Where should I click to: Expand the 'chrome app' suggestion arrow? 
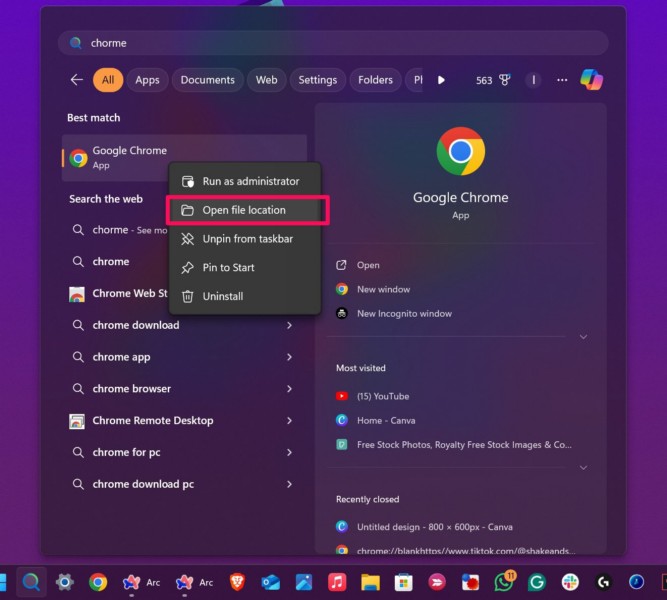click(289, 357)
